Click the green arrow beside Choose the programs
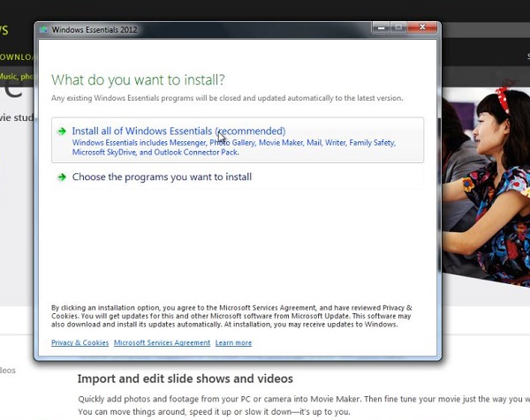Image resolution: width=530 pixels, height=420 pixels. click(62, 177)
